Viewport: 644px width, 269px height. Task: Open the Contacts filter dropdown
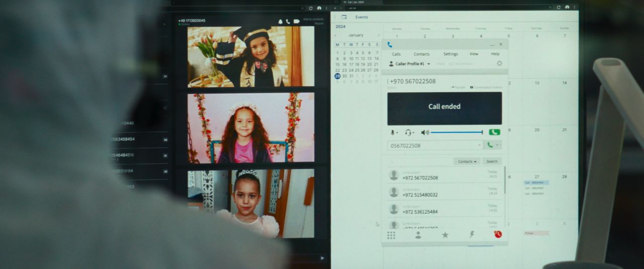tap(467, 162)
